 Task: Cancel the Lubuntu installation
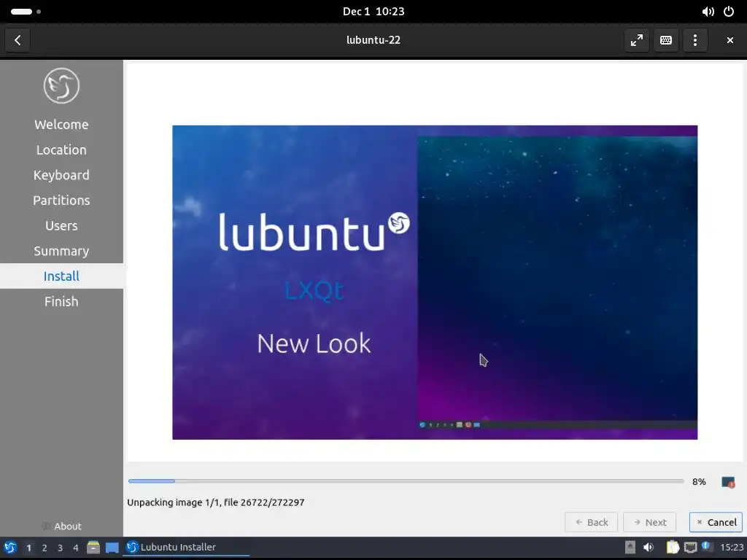716,522
